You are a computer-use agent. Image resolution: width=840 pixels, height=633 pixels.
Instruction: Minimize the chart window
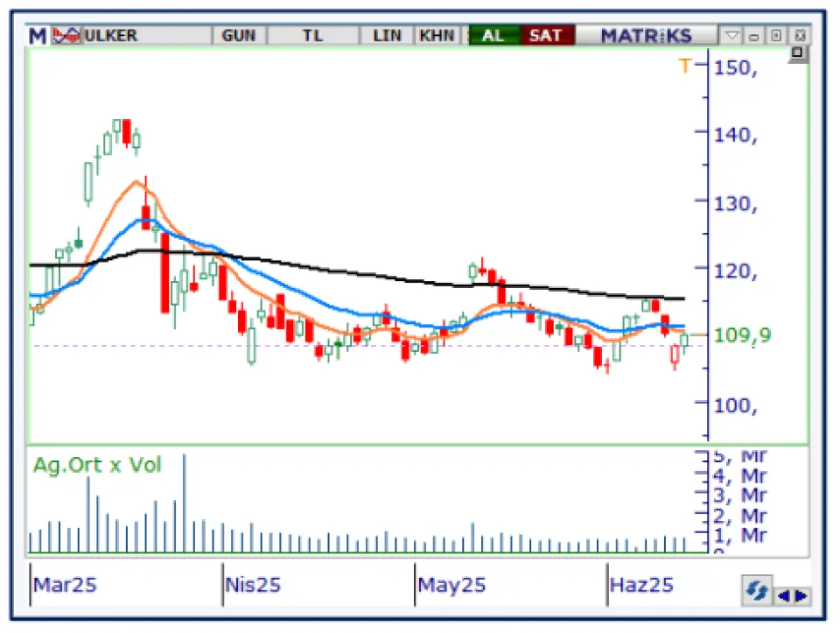tap(754, 37)
